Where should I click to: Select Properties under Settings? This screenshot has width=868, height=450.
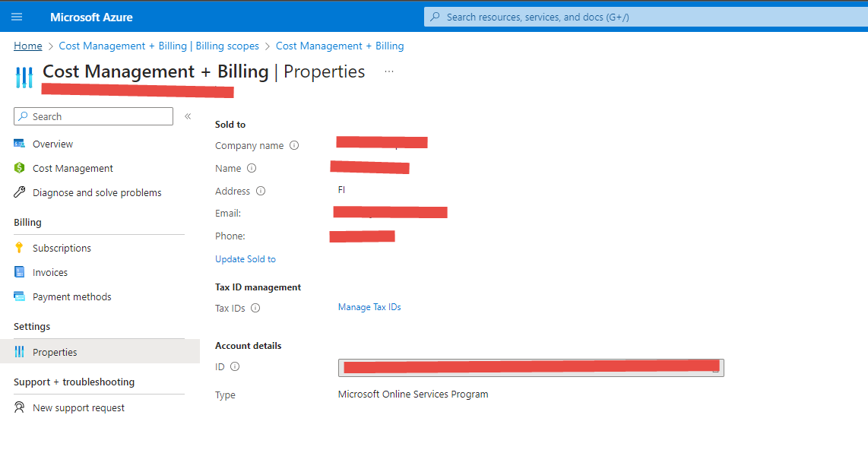(100, 352)
